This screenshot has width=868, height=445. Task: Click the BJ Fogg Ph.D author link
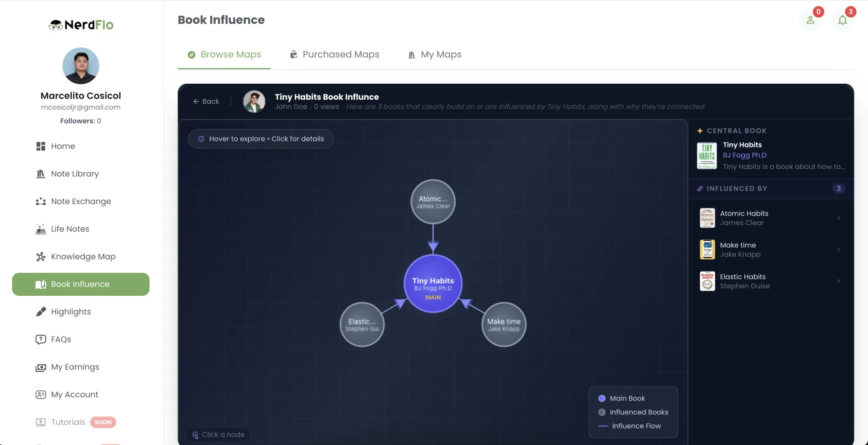click(745, 155)
